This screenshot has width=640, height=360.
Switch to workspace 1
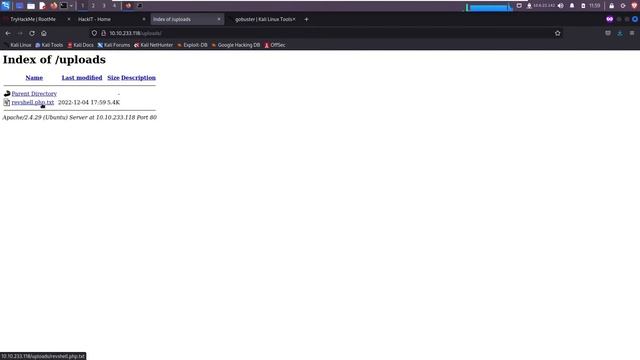82,6
